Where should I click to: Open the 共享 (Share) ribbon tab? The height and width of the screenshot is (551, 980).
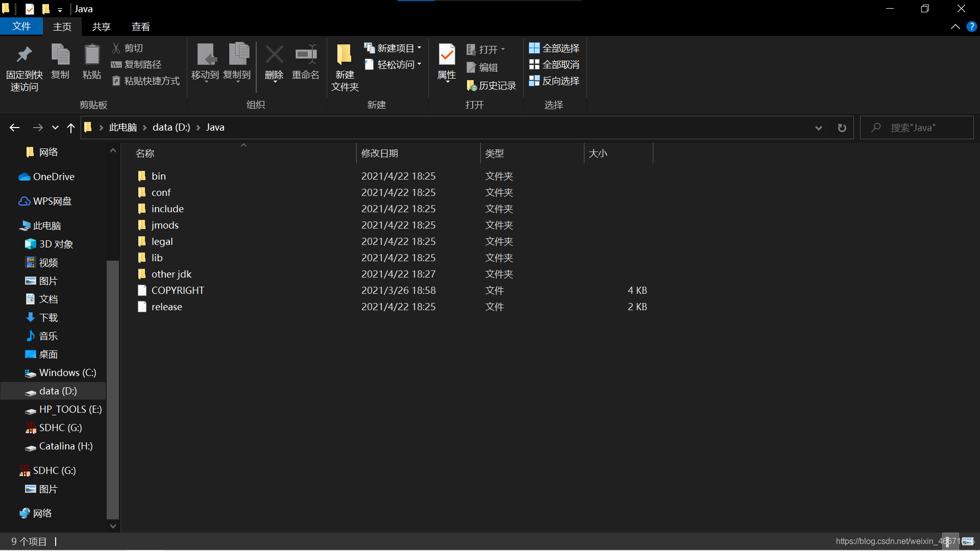(102, 26)
